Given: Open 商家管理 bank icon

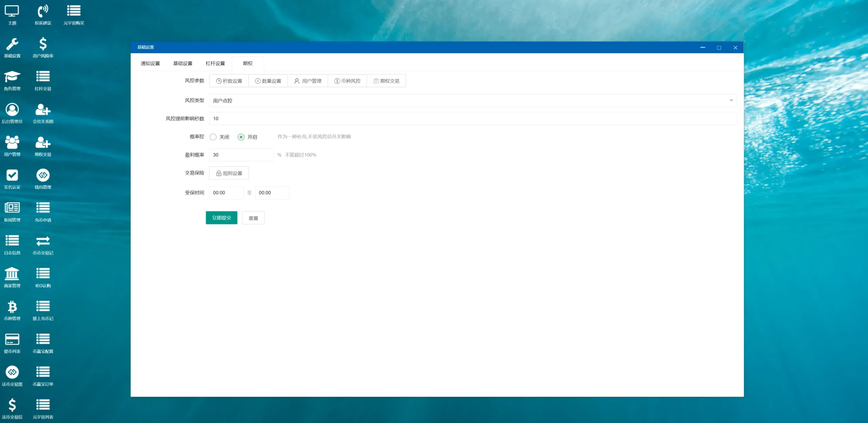Looking at the screenshot, I should tap(12, 277).
